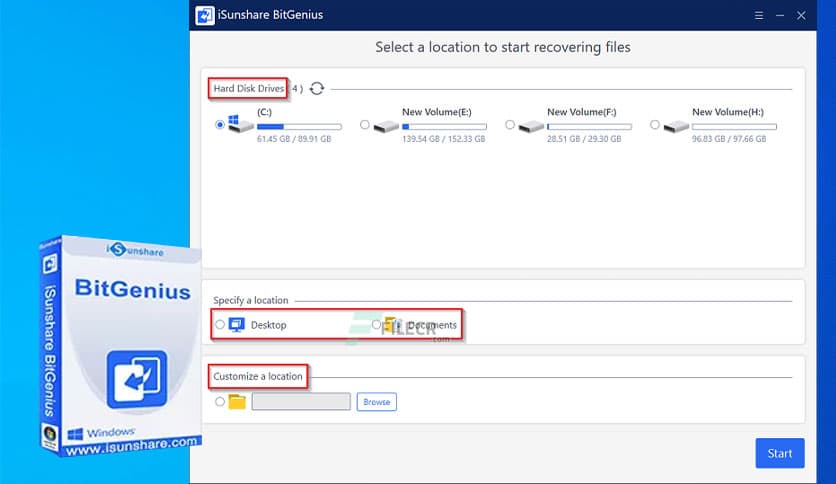Image resolution: width=836 pixels, height=484 pixels.
Task: Click the Windows C: drive icon
Action: point(241,126)
